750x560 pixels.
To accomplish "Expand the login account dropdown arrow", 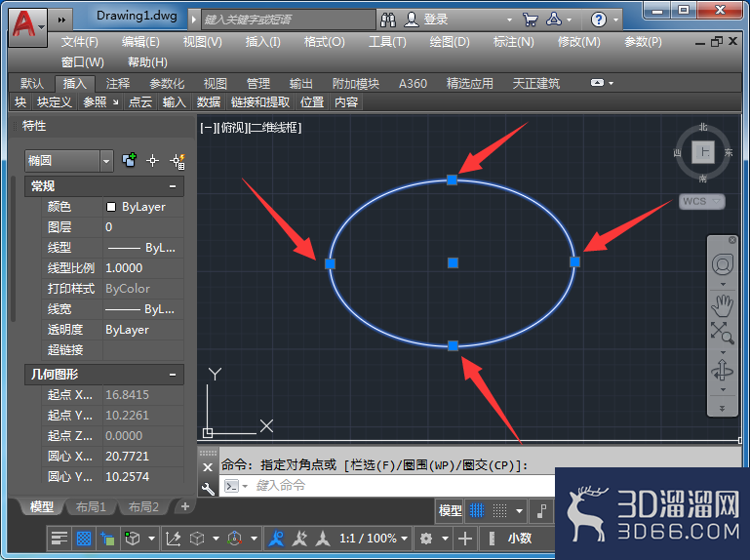I will 509,20.
